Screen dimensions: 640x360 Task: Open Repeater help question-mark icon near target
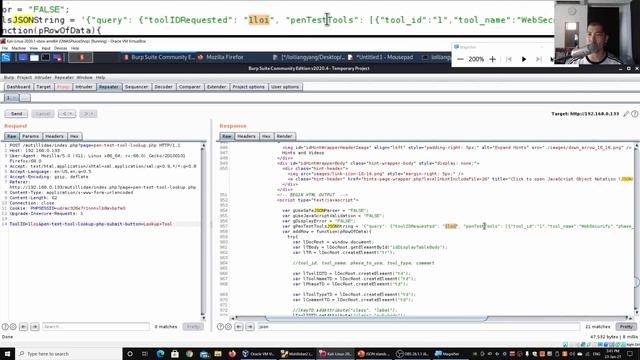[x=635, y=114]
